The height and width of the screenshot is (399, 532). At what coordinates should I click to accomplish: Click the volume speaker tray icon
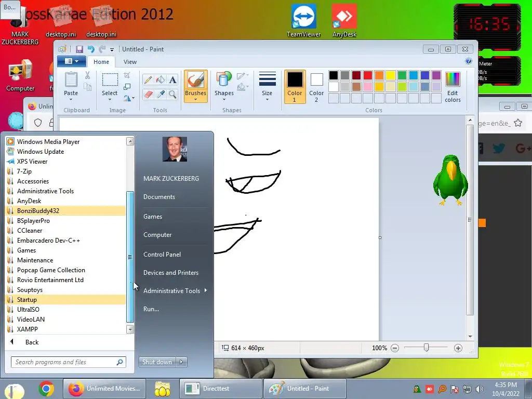pyautogui.click(x=480, y=389)
